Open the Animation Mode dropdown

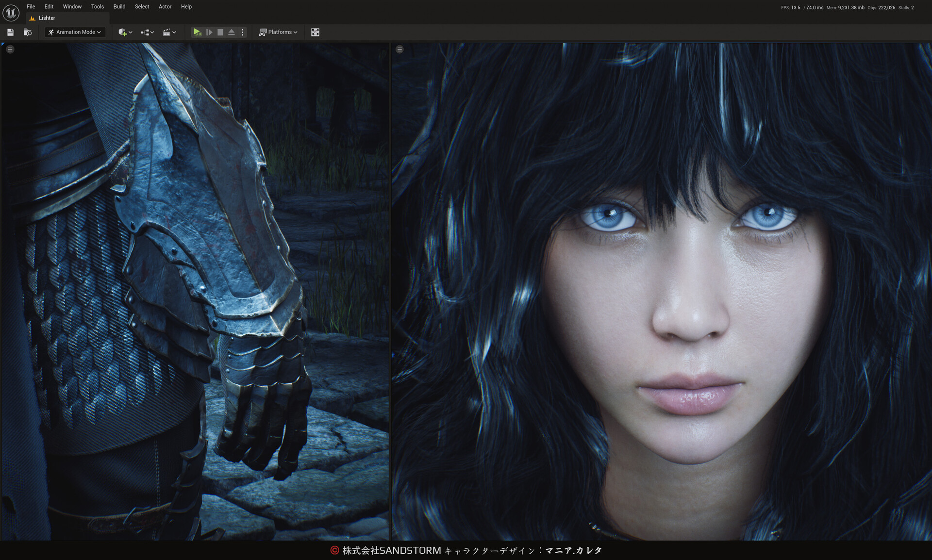[x=75, y=32]
